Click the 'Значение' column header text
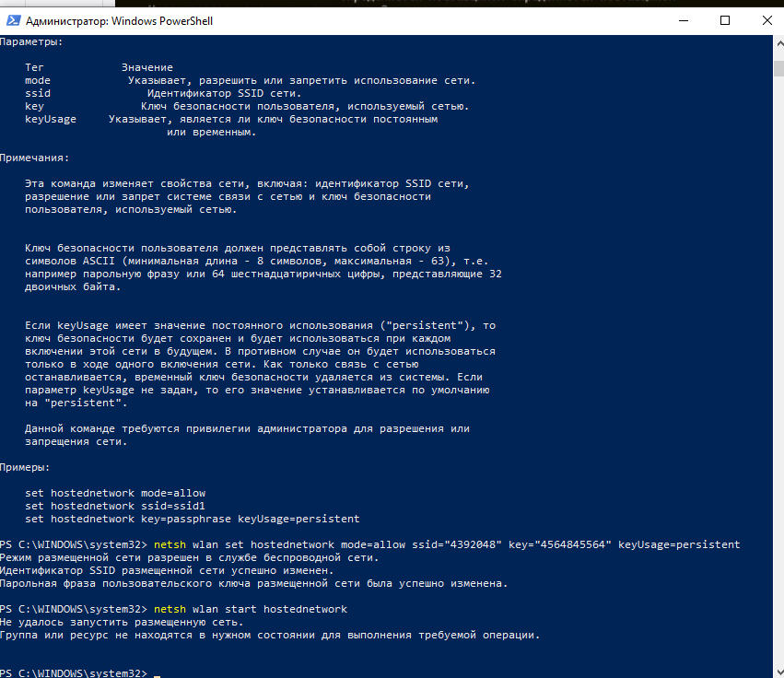784x678 pixels. point(146,67)
